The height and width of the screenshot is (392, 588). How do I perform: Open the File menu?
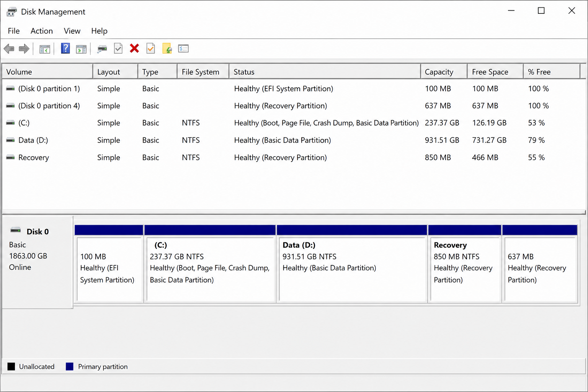pyautogui.click(x=14, y=31)
